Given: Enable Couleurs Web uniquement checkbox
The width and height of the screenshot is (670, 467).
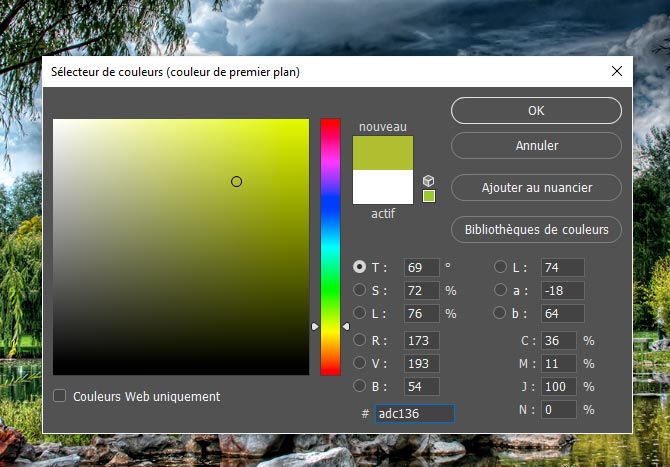Looking at the screenshot, I should pos(60,396).
